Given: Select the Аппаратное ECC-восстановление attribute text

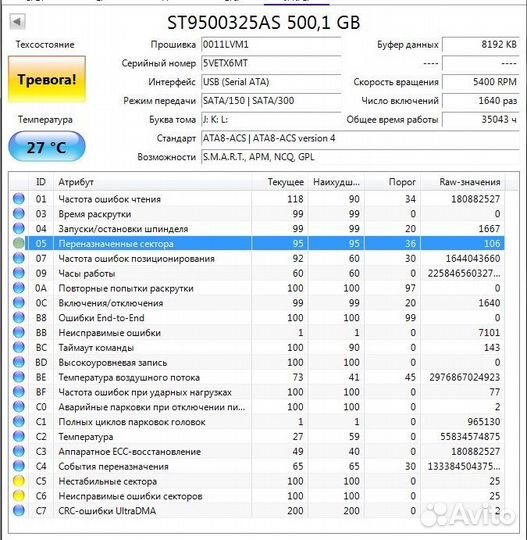Looking at the screenshot, I should coord(130,451).
